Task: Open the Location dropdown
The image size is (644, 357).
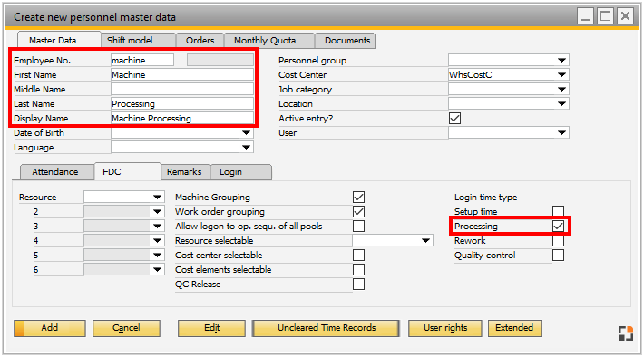Action: click(561, 104)
